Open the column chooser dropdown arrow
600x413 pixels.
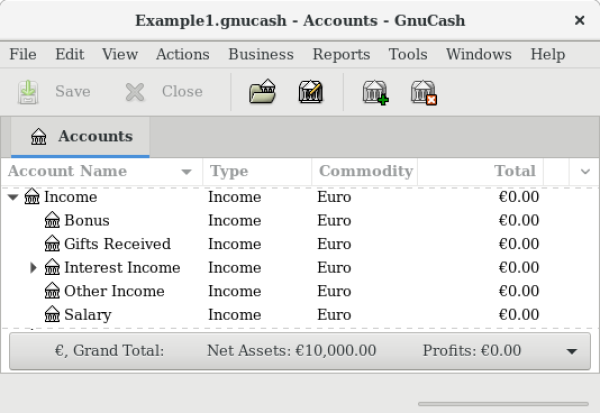click(x=585, y=172)
